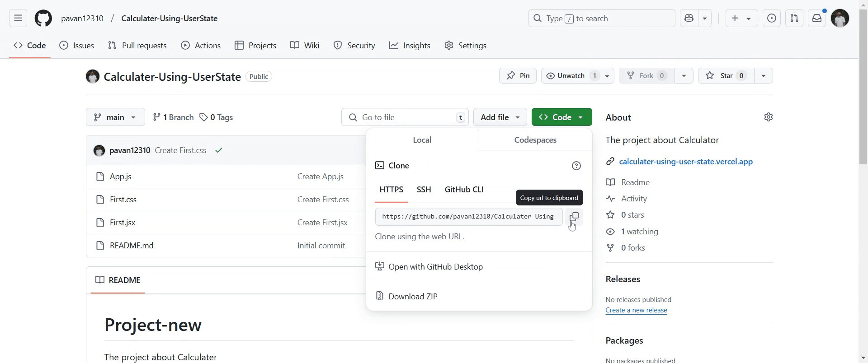868x363 pixels.
Task: Open the Initial commit message link
Action: tap(321, 246)
